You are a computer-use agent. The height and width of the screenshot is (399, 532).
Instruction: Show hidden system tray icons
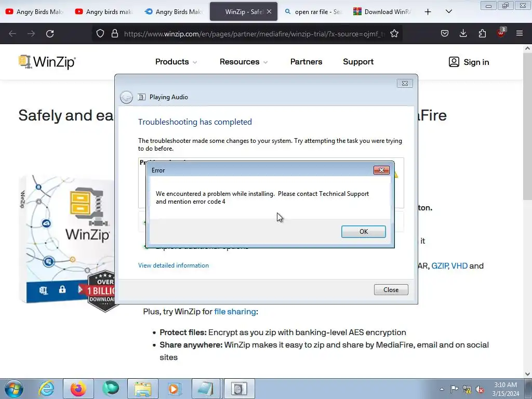[x=442, y=389]
